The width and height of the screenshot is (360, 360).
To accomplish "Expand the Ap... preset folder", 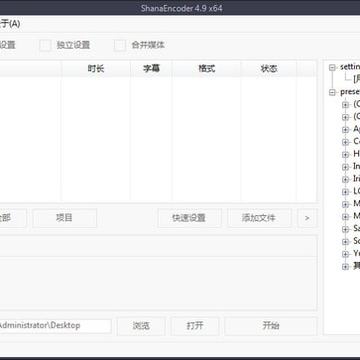I will click(345, 130).
